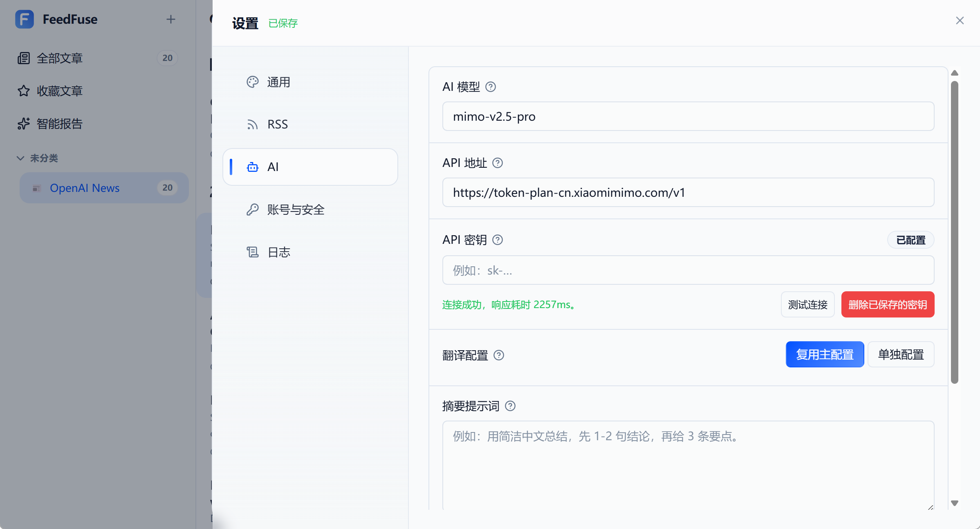Click the scrollbar down arrow

[x=955, y=503]
